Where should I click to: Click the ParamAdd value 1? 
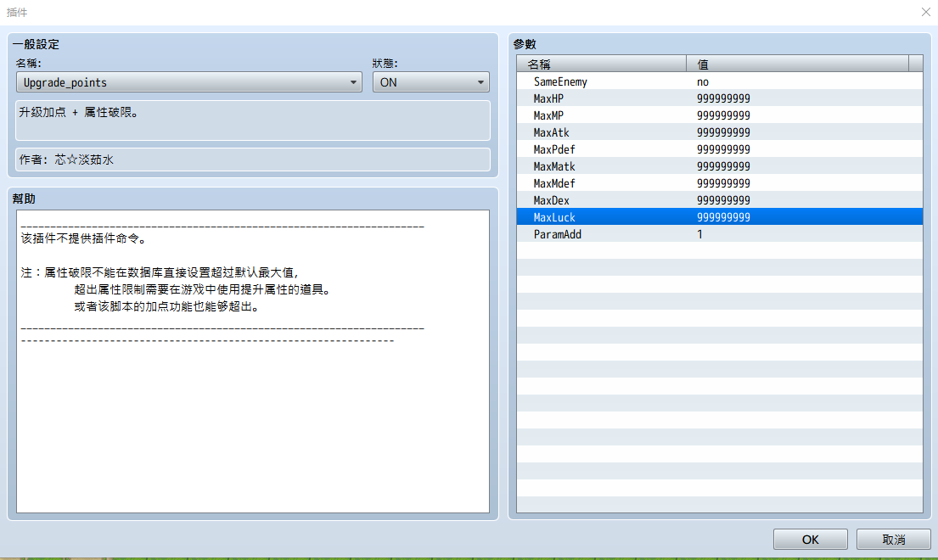(699, 234)
